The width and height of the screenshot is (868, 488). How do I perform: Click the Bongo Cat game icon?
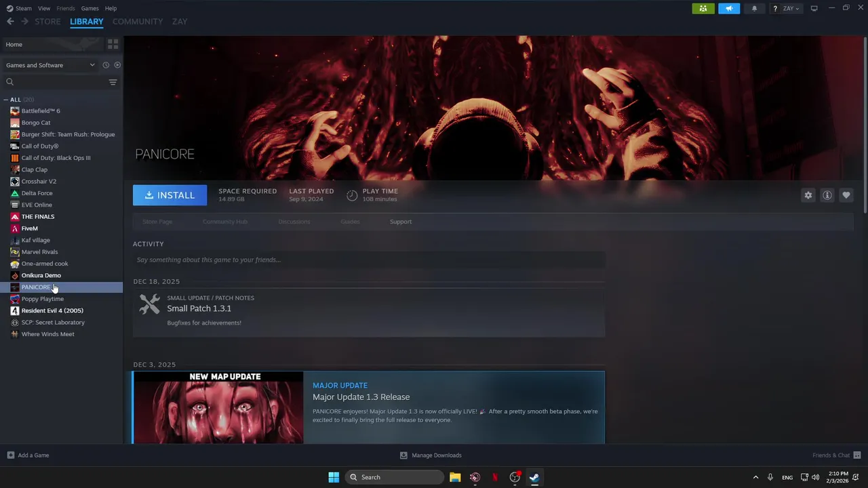click(15, 123)
